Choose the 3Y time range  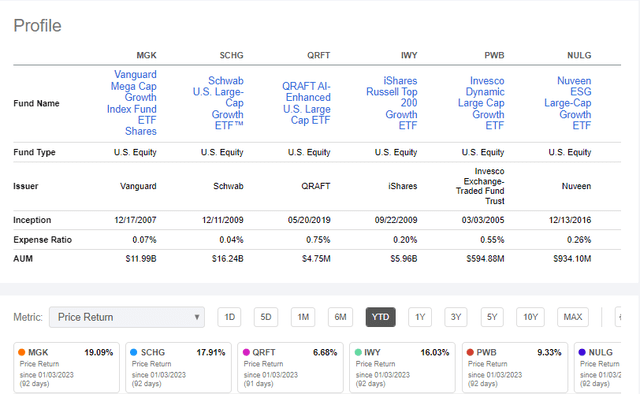click(456, 317)
